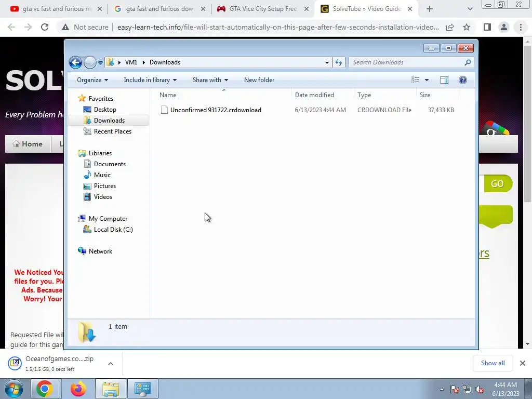Screen dimensions: 532x399
Task: Click the Chrome address bar URL
Action: tap(278, 27)
